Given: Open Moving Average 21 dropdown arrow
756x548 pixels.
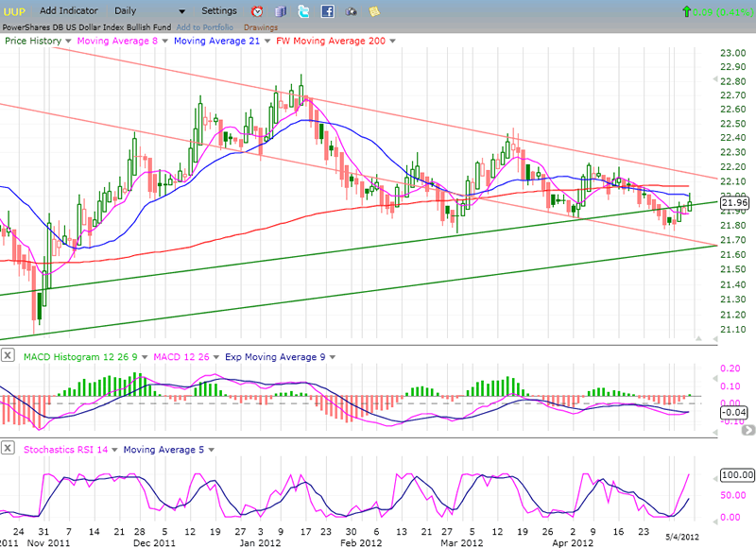Looking at the screenshot, I should [267, 42].
